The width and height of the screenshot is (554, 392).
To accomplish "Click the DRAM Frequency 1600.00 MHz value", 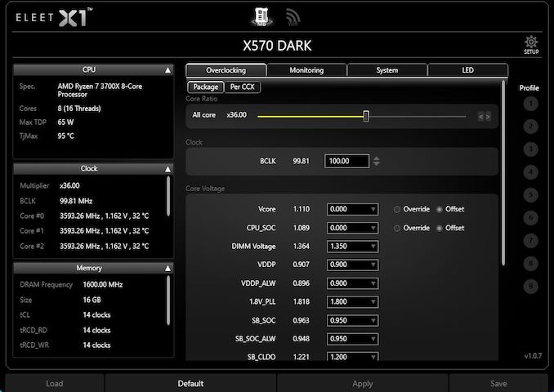I will pyautogui.click(x=103, y=285).
